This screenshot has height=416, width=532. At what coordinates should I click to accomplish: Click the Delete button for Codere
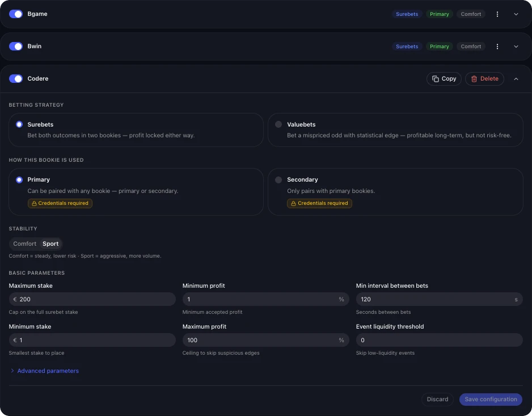pyautogui.click(x=484, y=79)
